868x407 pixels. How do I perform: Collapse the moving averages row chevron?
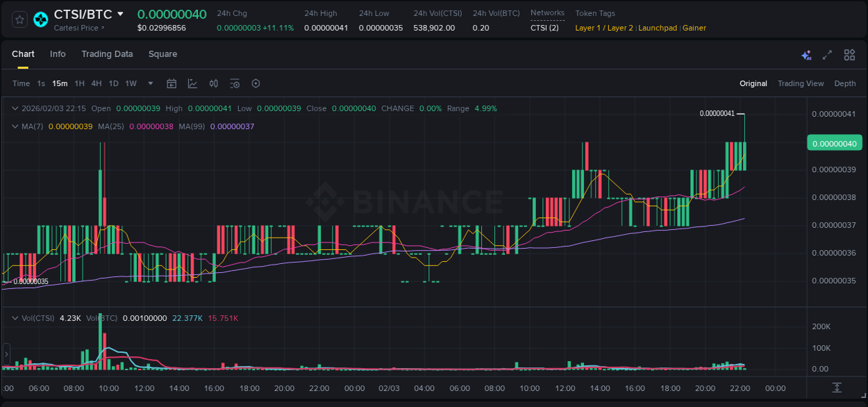(x=14, y=126)
